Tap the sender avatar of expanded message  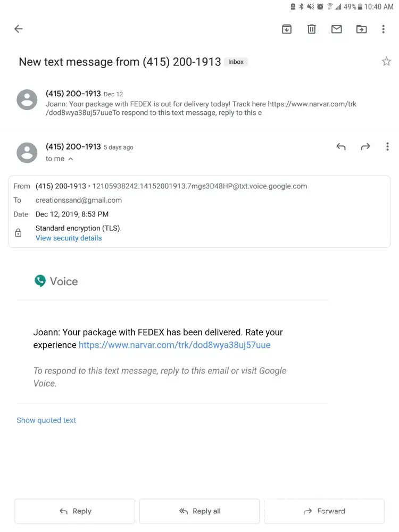click(x=27, y=153)
